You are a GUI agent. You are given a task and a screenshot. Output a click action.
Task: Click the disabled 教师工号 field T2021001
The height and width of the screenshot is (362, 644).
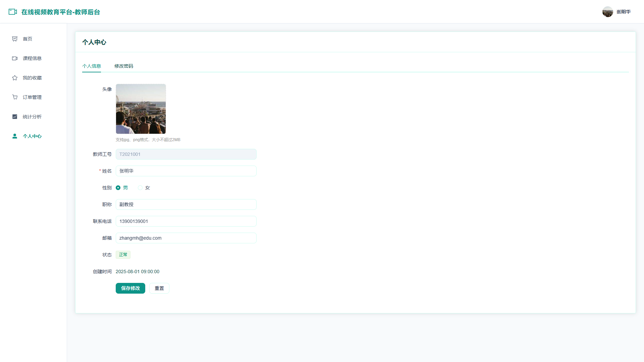pos(186,154)
